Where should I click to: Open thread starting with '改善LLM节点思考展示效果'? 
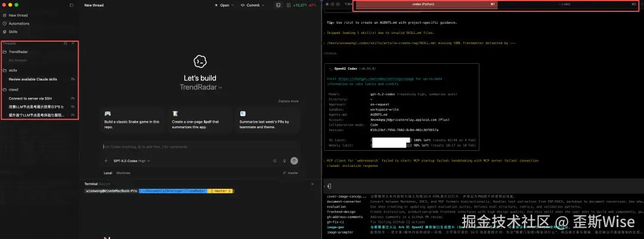(x=36, y=107)
